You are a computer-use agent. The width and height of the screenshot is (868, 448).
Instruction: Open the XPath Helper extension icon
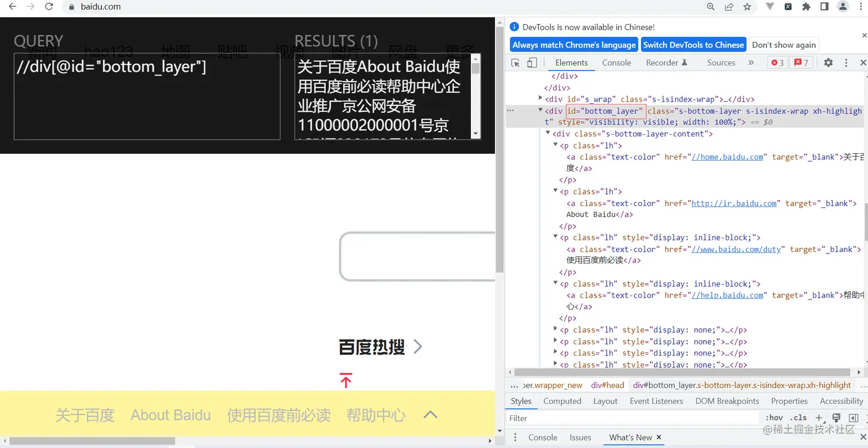coord(788,7)
